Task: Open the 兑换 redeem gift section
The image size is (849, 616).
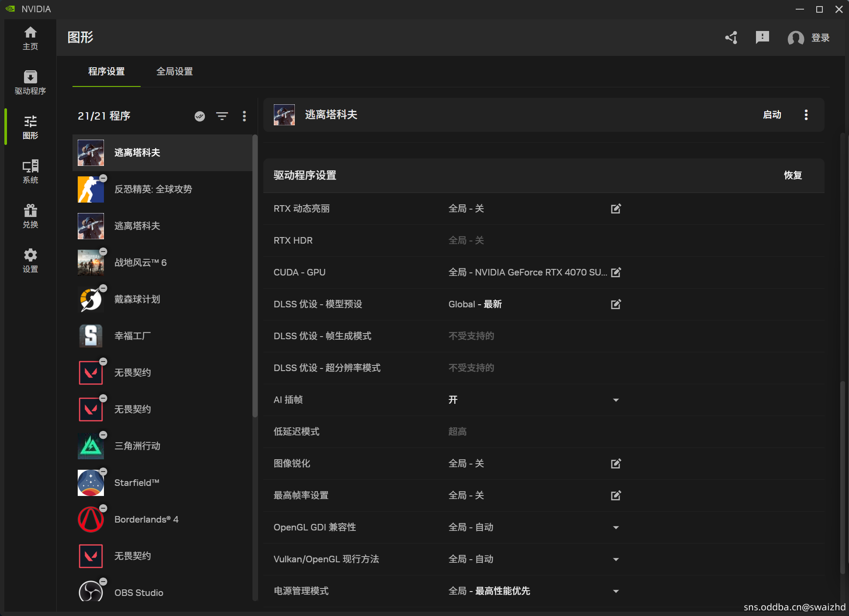Action: point(30,216)
